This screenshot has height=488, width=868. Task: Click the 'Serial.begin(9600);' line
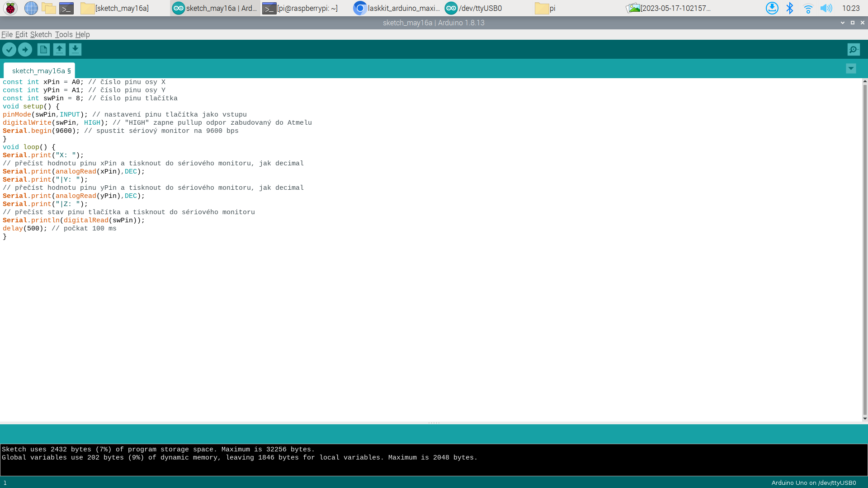(x=121, y=131)
